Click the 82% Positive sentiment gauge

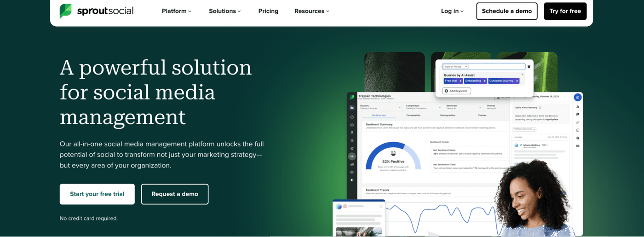(x=393, y=157)
